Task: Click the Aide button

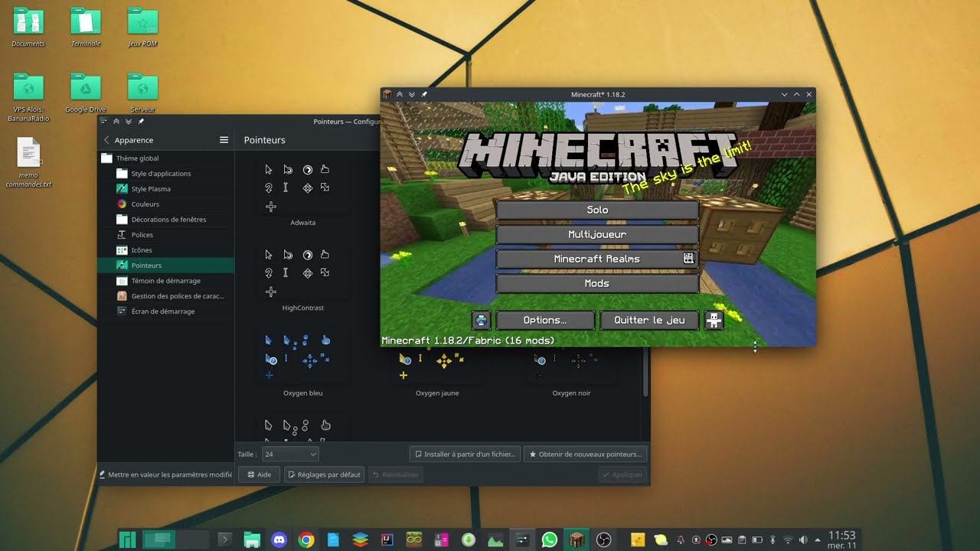Action: (258, 474)
